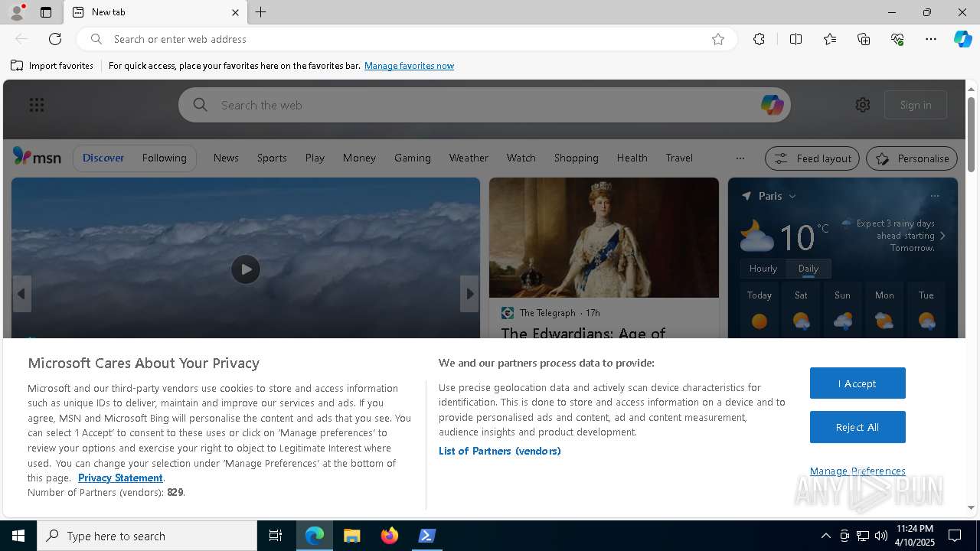
Task: Click Import favorites
Action: tap(52, 66)
